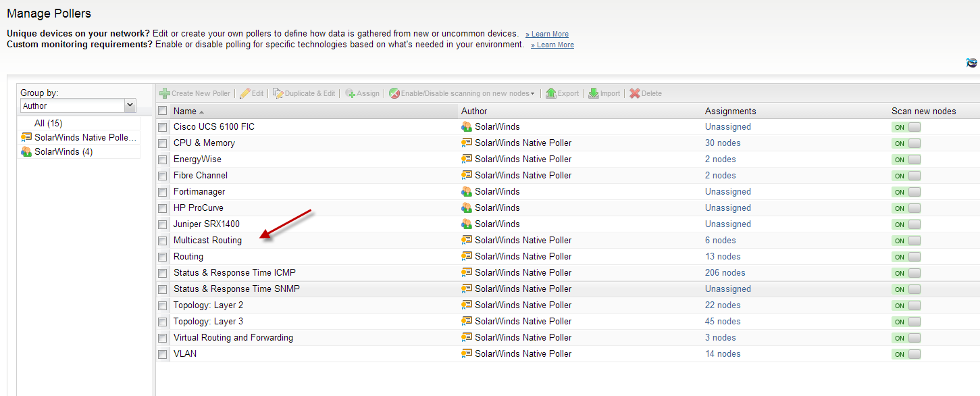Click native poller icon in Routing row

tap(467, 256)
